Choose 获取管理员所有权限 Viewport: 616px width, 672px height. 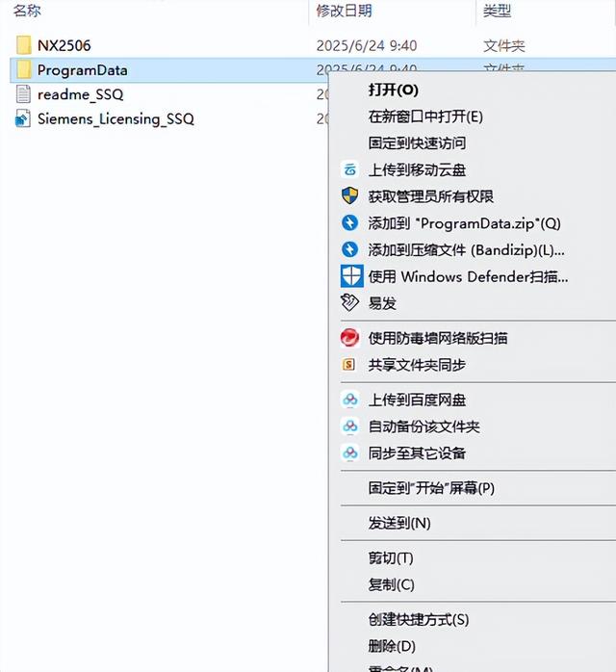point(430,196)
